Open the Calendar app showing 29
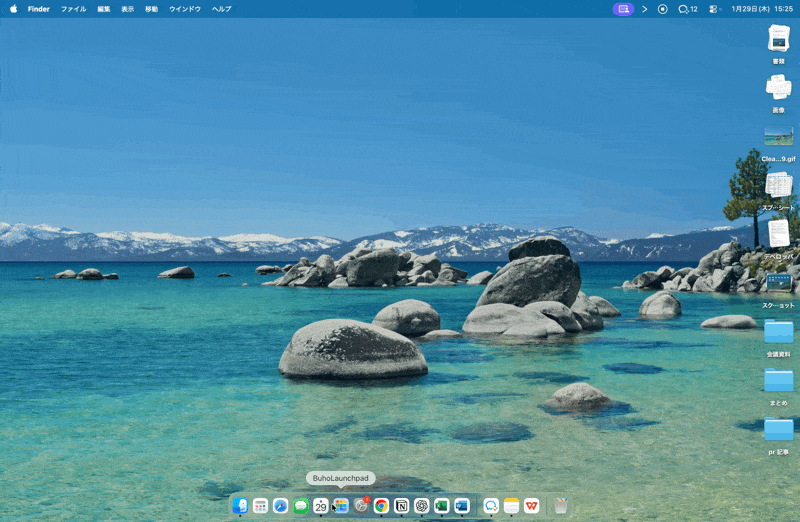The width and height of the screenshot is (800, 522). coord(321,506)
